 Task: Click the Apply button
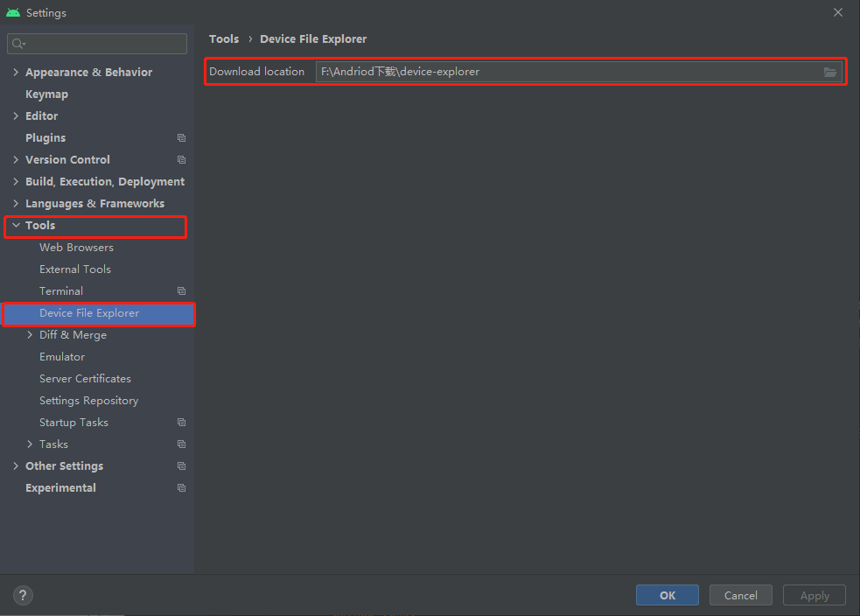(x=814, y=595)
